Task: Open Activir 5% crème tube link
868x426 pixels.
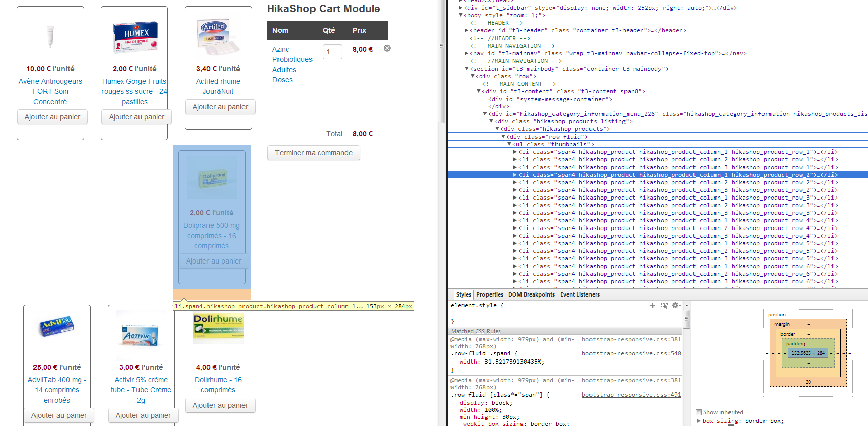Action: tap(141, 390)
